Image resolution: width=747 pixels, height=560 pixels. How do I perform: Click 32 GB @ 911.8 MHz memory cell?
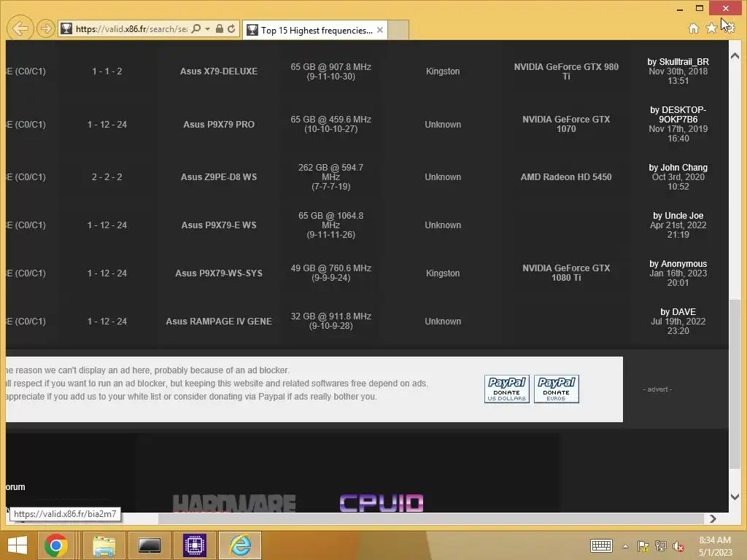pyautogui.click(x=330, y=321)
